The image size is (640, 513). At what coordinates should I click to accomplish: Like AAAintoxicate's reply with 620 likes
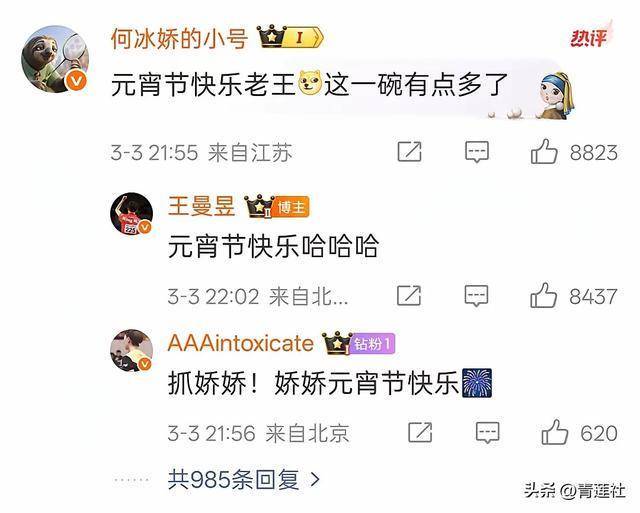pos(555,432)
